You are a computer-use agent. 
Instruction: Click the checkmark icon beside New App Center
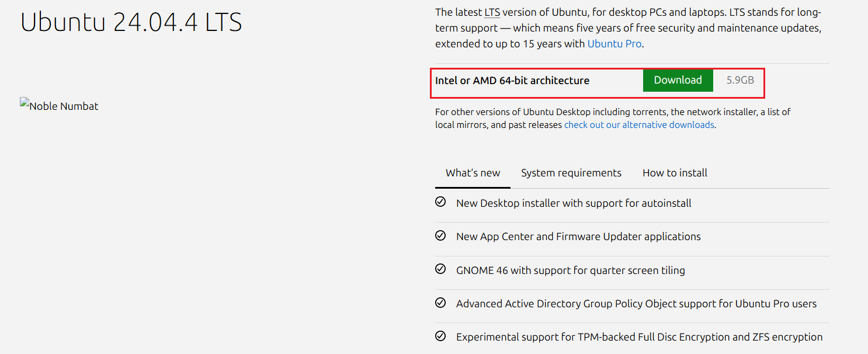pyautogui.click(x=440, y=236)
